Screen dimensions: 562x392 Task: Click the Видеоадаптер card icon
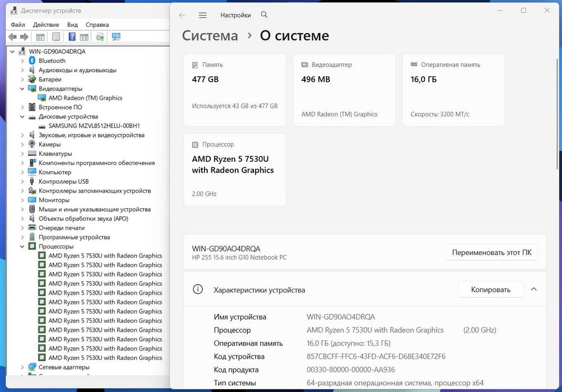click(x=305, y=65)
